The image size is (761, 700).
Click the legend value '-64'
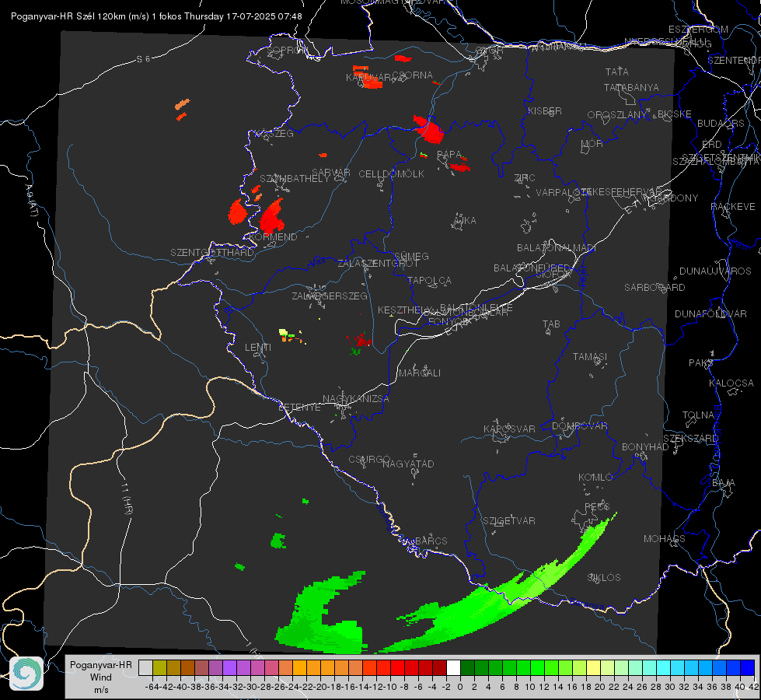[152, 687]
